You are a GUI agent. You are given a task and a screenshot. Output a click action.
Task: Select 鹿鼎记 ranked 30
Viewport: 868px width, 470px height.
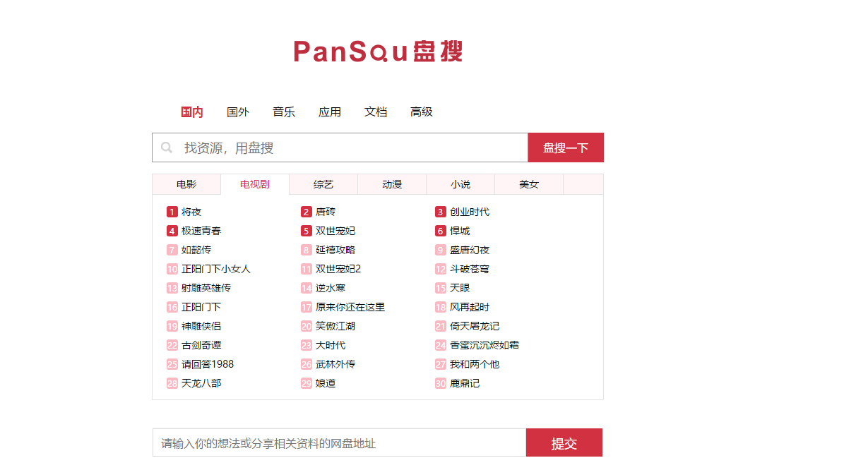pos(465,383)
